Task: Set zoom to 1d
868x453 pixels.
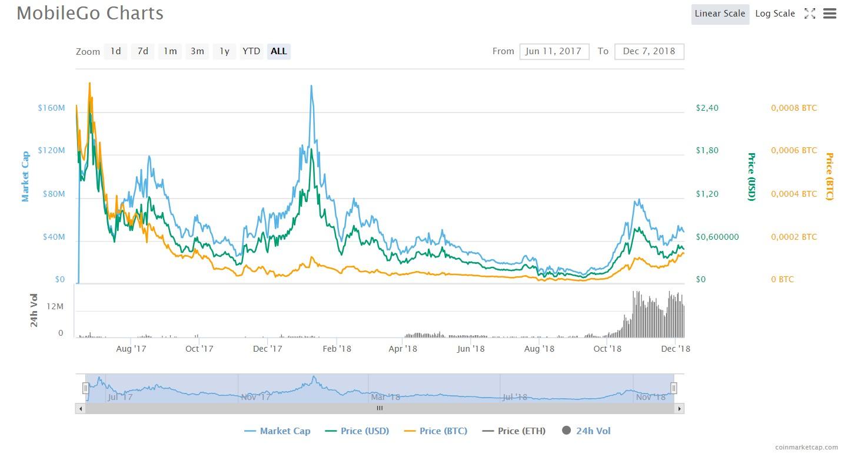Action: click(x=116, y=51)
